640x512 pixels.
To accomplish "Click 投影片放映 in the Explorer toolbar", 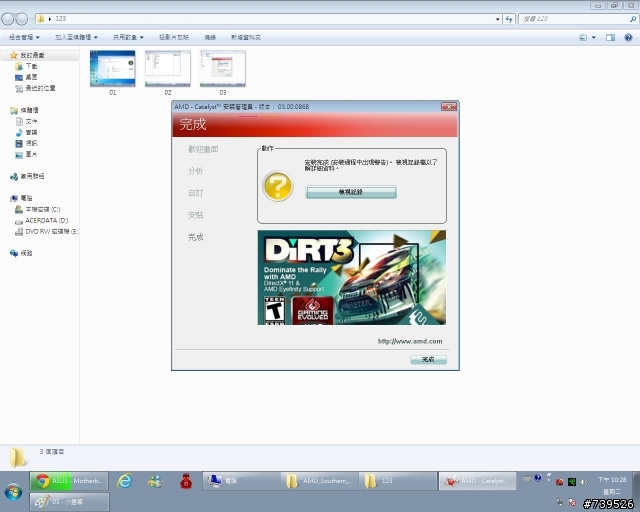I will pos(174,37).
